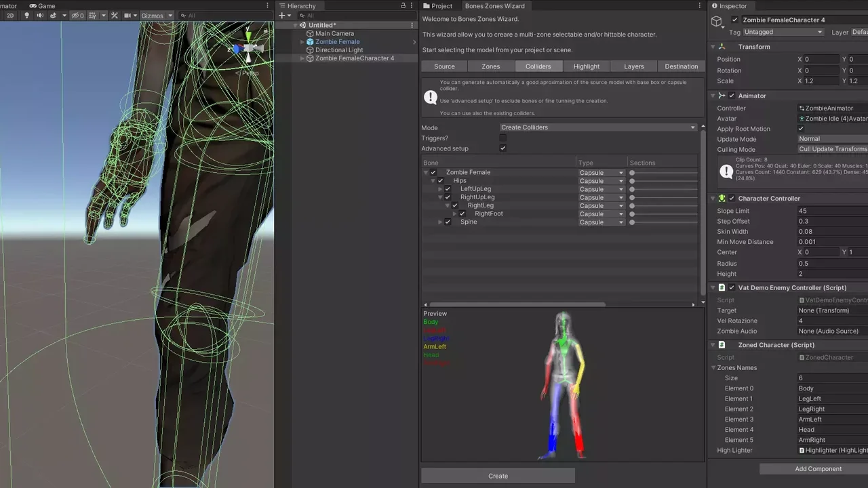Uncheck the Advanced setup checkbox

(x=502, y=148)
